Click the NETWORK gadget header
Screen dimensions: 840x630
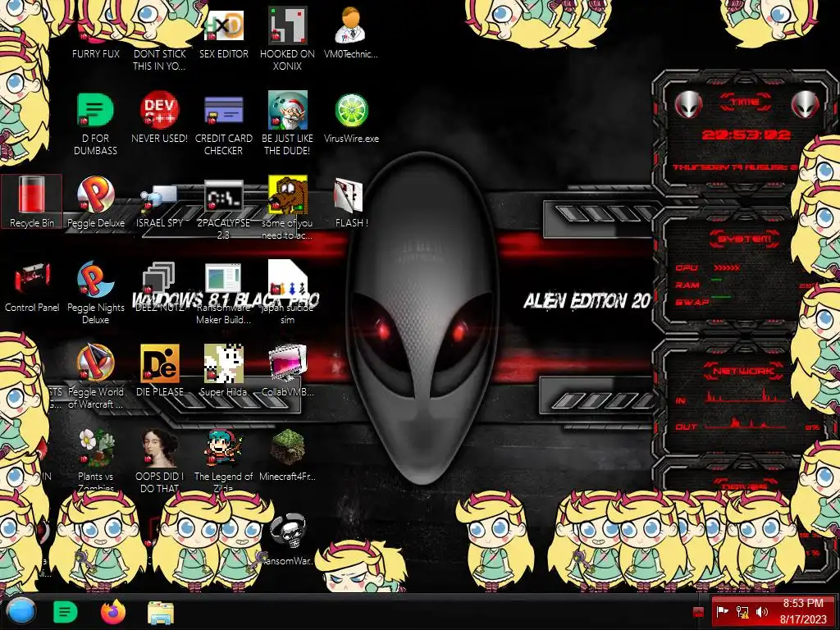(x=744, y=371)
